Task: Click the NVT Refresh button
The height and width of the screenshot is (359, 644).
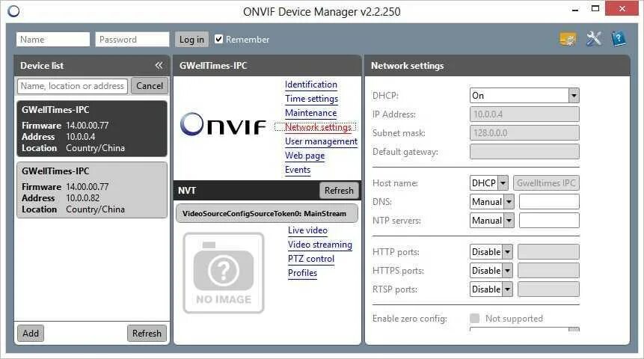Action: point(339,190)
